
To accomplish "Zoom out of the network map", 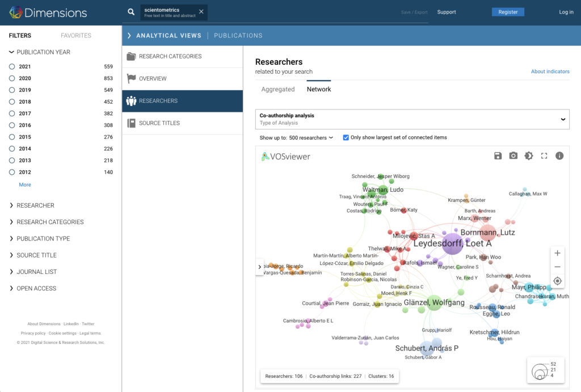I will pos(557,267).
